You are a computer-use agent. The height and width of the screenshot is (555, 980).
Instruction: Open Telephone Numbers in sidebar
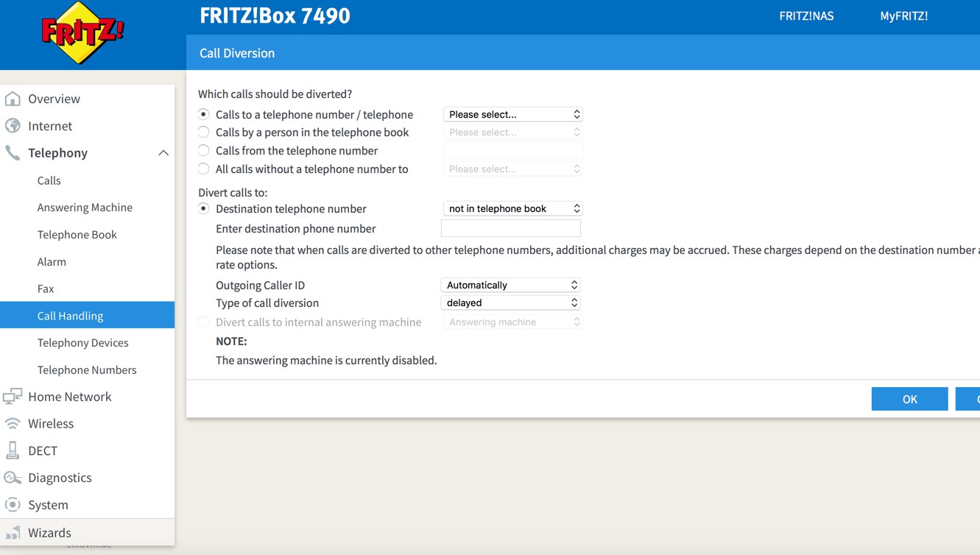click(x=87, y=370)
